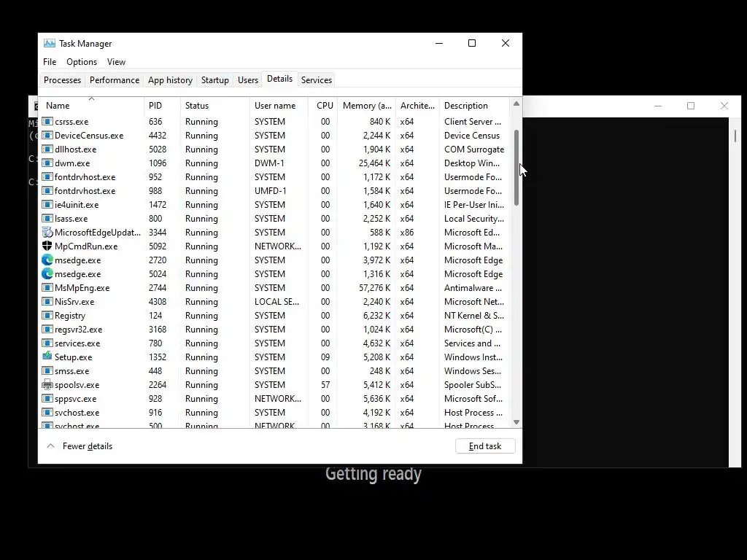
Task: Switch to the App history tab
Action: (170, 80)
